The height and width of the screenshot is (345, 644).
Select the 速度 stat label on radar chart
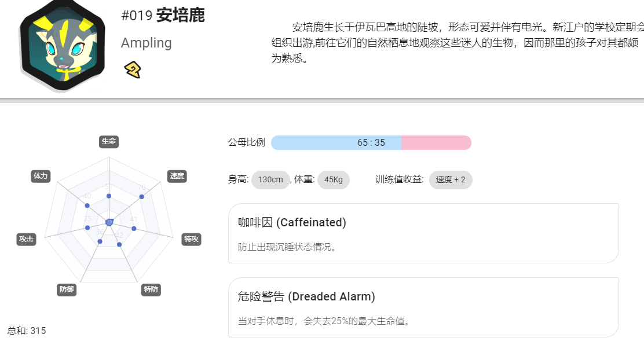click(x=177, y=176)
